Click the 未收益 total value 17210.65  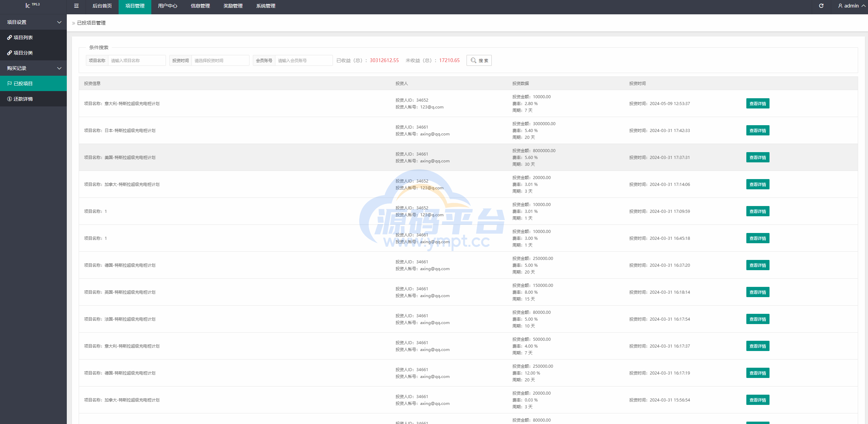[449, 60]
